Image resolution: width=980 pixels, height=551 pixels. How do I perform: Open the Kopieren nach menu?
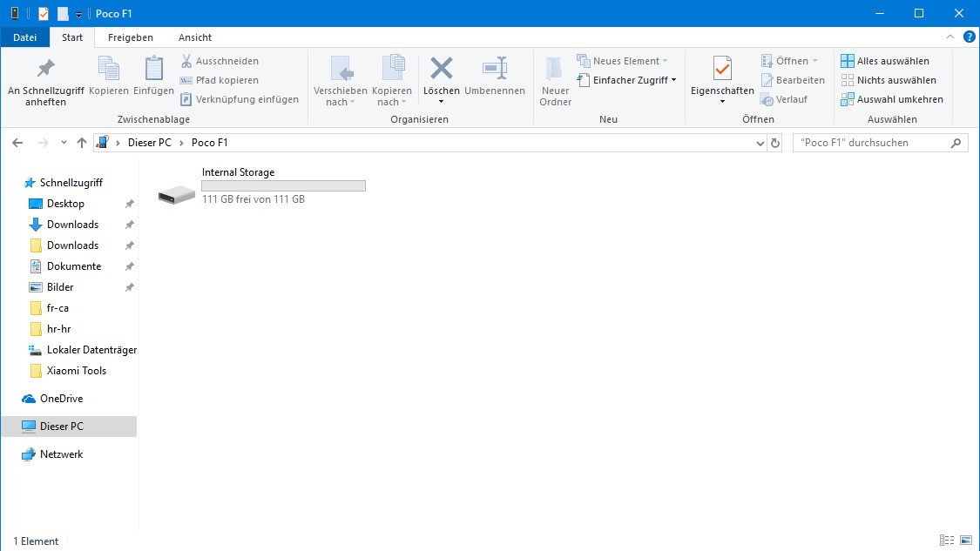(392, 81)
